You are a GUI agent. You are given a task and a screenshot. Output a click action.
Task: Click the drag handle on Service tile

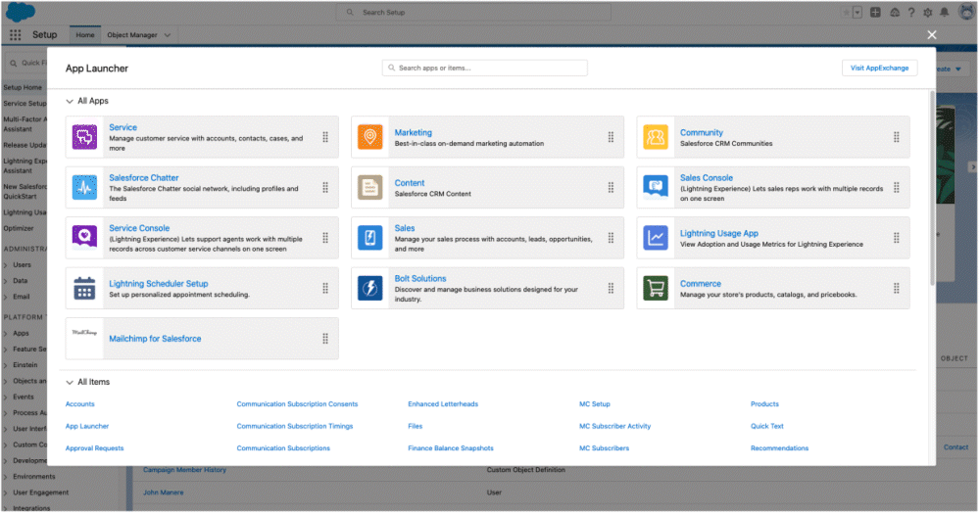click(325, 137)
